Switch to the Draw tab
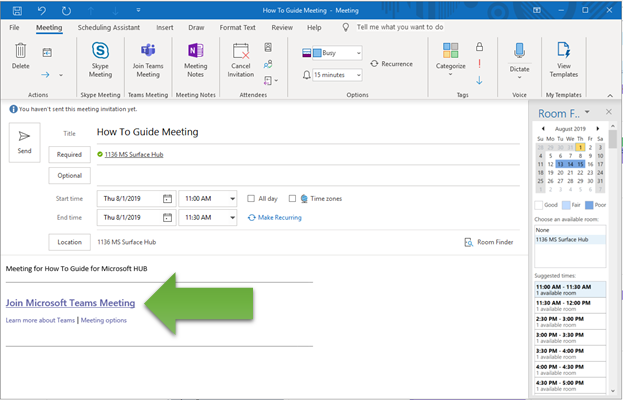 (196, 27)
